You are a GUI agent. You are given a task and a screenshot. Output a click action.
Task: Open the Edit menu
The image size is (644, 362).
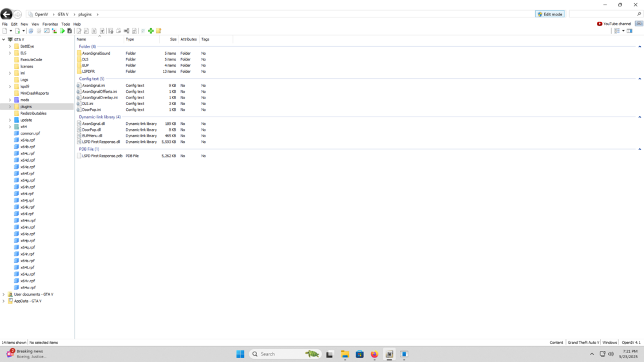[14, 24]
